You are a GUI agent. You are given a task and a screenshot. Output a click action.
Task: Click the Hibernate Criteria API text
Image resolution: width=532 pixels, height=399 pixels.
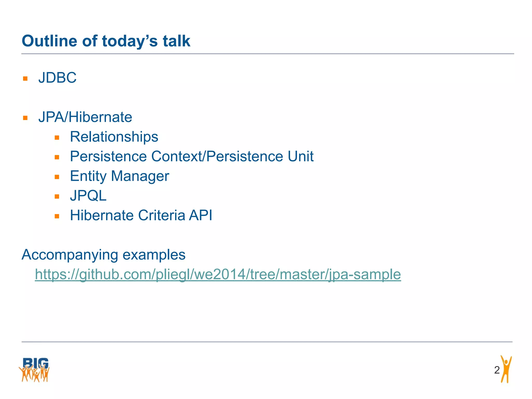click(x=141, y=215)
